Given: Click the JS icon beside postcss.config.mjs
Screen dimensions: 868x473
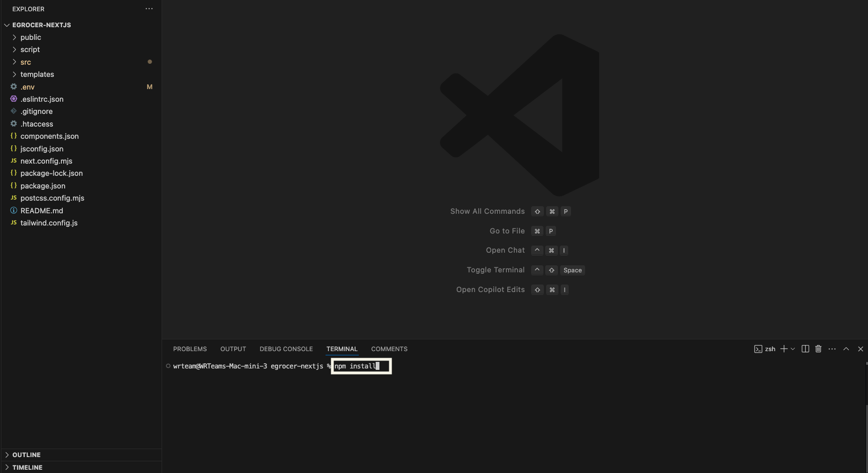Looking at the screenshot, I should point(14,198).
